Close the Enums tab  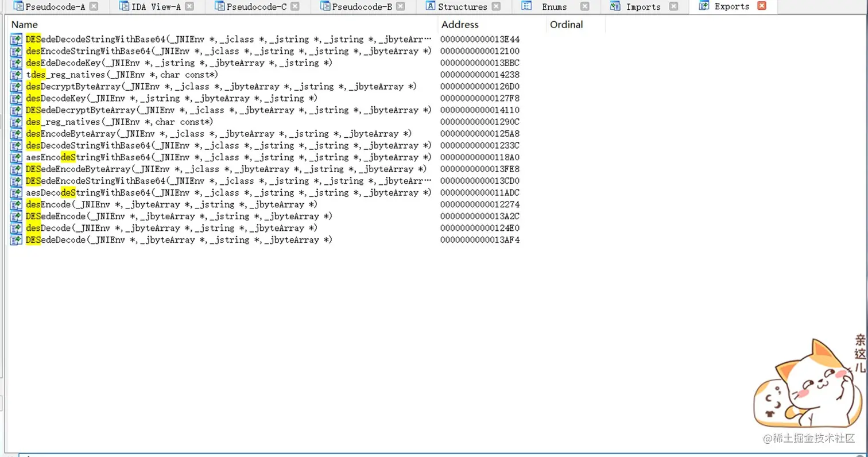pos(584,6)
